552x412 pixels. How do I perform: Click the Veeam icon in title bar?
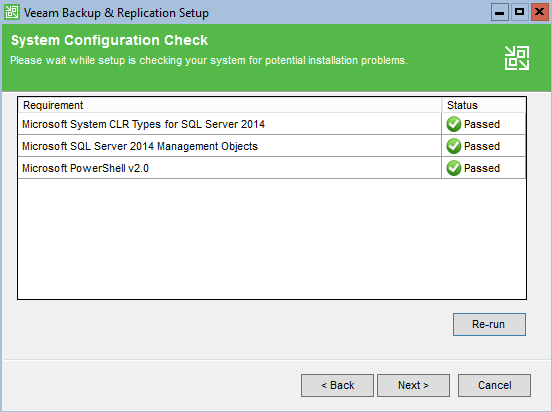[12, 12]
